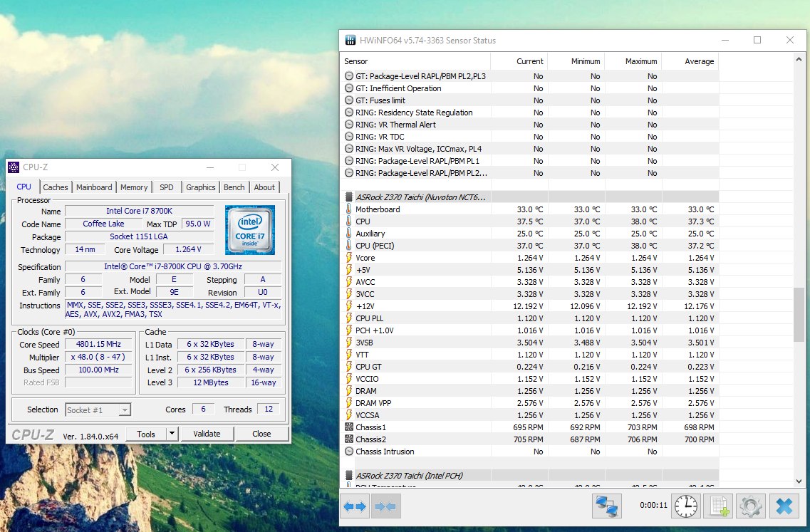Screen dimensions: 810x532
Task: Select the PCH +1.0V sensor row
Action: 529,330
